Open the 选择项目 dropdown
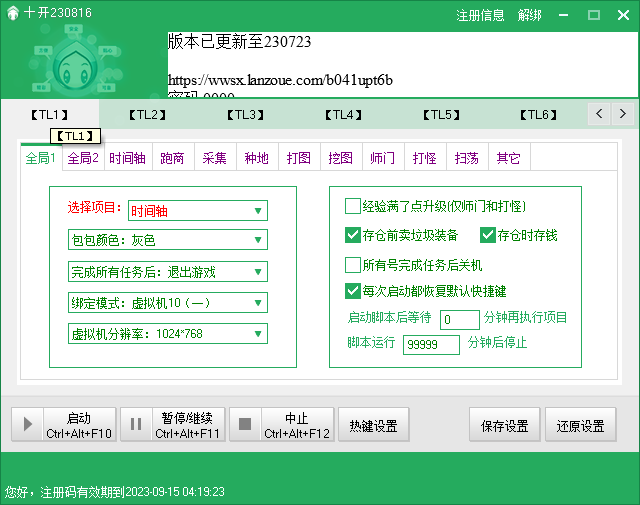Screen dimensions: 640x505 point(197,210)
